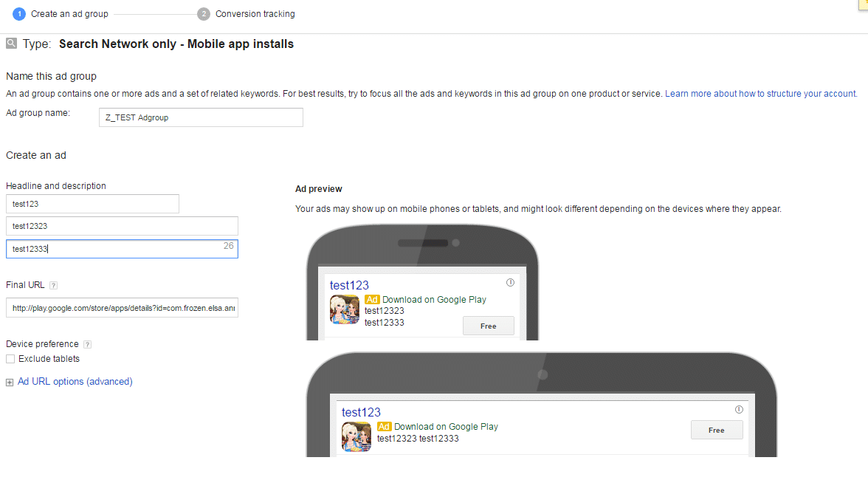
Task: Click the yellow Ad badge in phone preview
Action: [372, 300]
